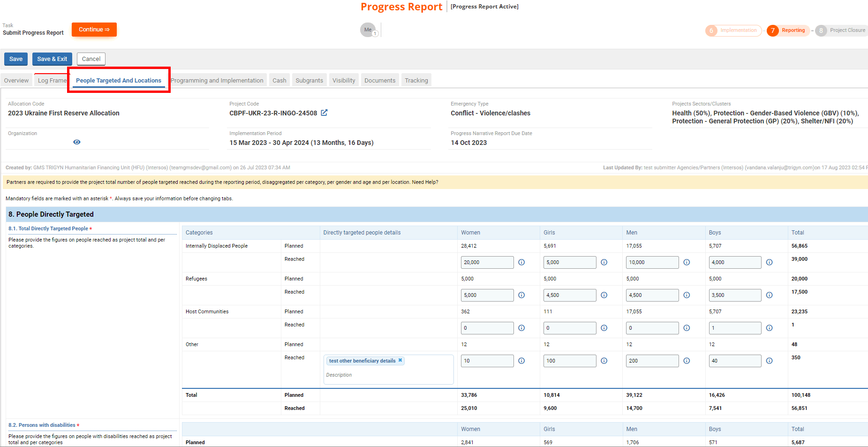
Task: Switch to the Tracking tab
Action: (416, 80)
